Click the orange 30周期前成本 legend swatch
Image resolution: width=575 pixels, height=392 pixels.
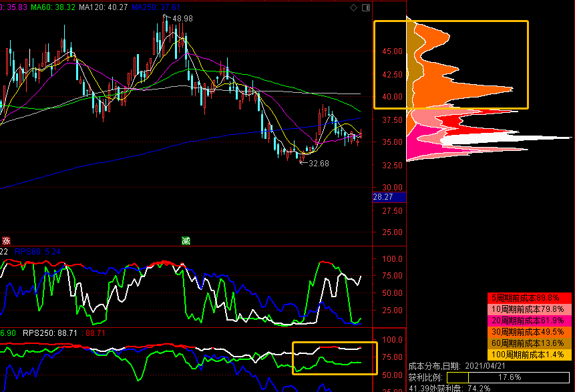coord(530,332)
